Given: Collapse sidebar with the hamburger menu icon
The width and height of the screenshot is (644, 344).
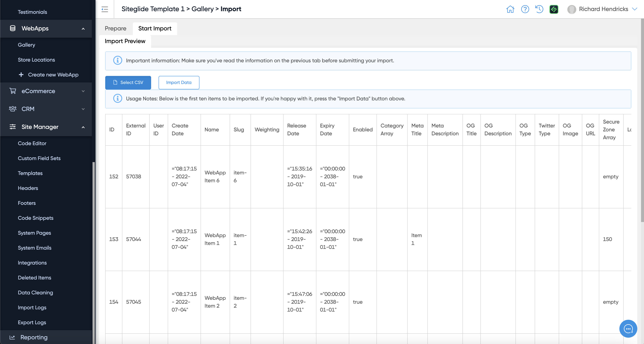Looking at the screenshot, I should click(x=105, y=9).
